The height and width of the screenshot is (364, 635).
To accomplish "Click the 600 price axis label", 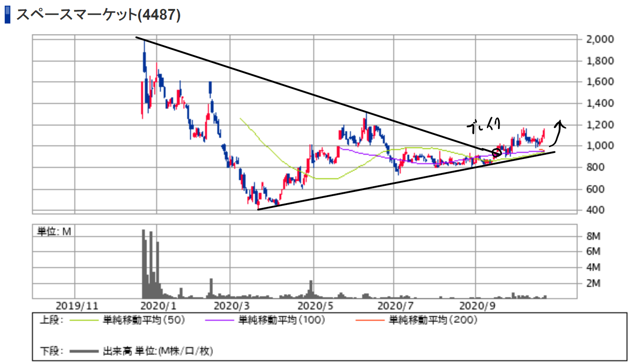I will [595, 189].
